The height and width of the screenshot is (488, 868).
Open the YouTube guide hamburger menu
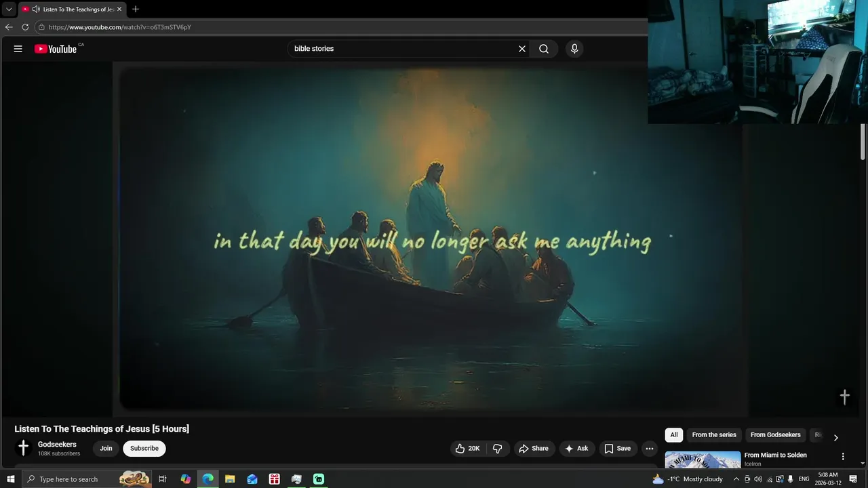click(x=18, y=49)
